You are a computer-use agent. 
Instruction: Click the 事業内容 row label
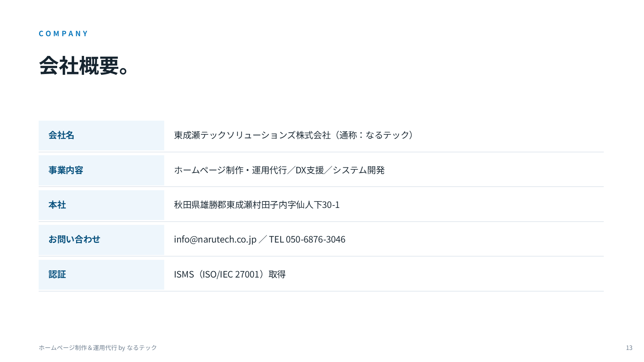point(66,170)
